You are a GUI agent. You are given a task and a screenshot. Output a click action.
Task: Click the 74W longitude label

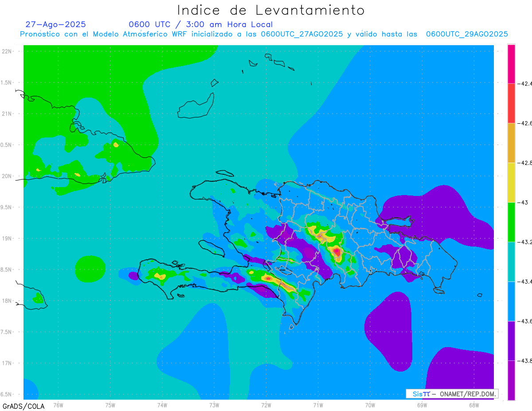(x=162, y=405)
